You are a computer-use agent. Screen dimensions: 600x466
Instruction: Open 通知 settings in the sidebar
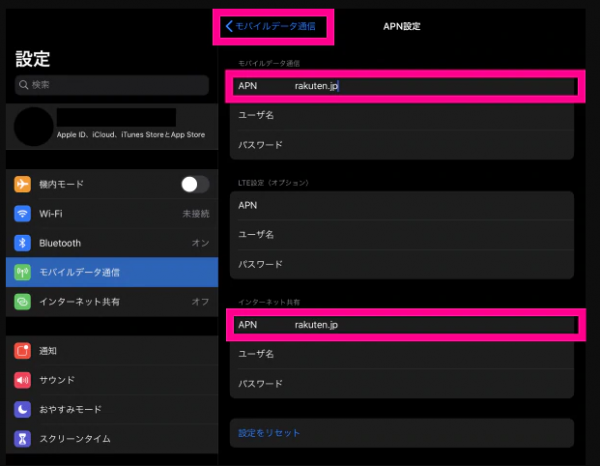click(112, 350)
